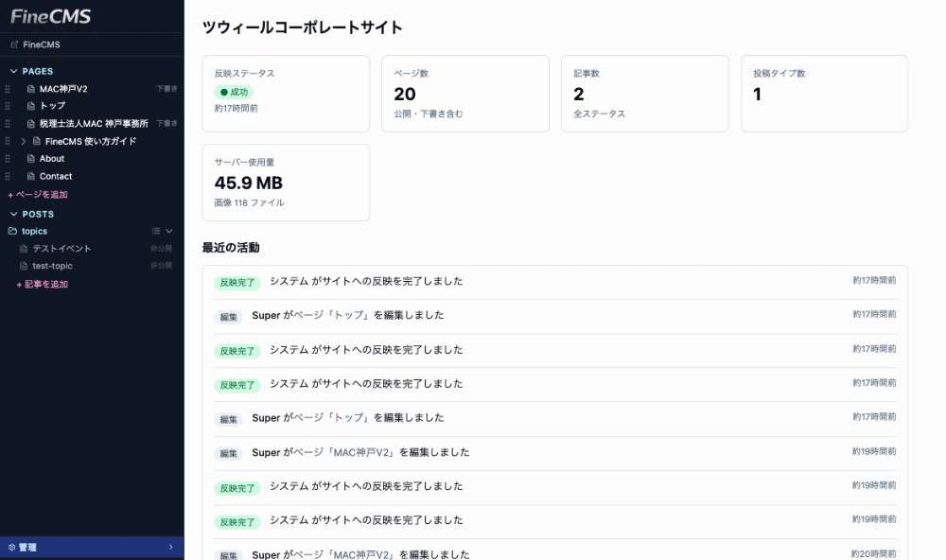The image size is (946, 560).
Task: Click the ページ数 value 20
Action: coord(405,95)
